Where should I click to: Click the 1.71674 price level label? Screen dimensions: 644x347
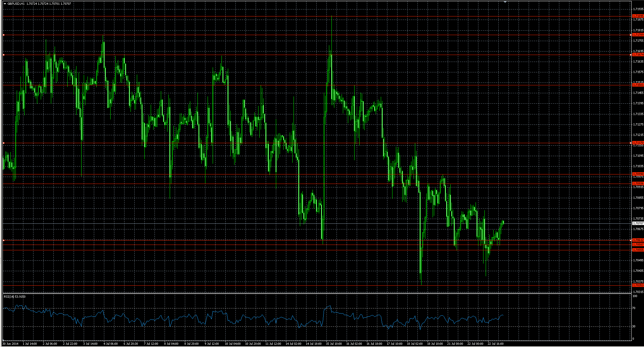pyautogui.click(x=638, y=55)
